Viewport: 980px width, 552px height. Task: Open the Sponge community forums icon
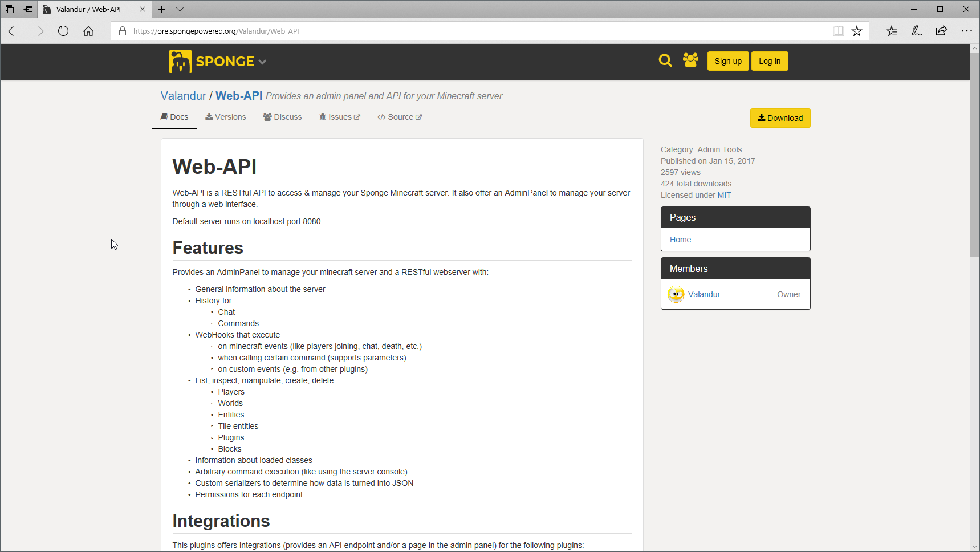click(x=690, y=60)
